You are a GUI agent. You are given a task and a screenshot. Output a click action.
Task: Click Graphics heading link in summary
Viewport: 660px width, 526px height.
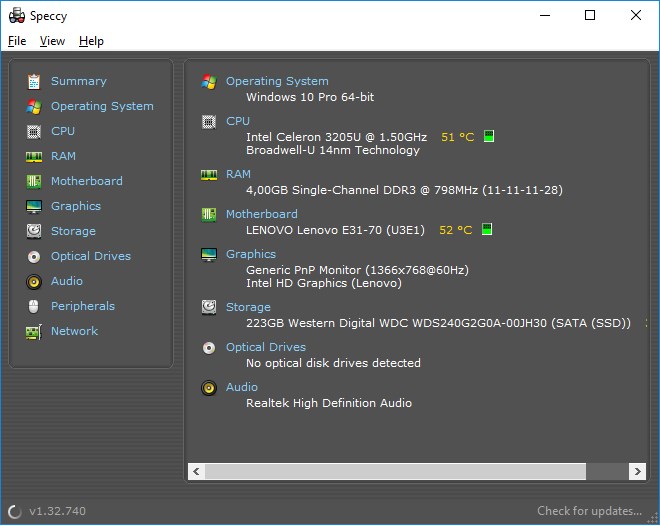click(x=251, y=254)
